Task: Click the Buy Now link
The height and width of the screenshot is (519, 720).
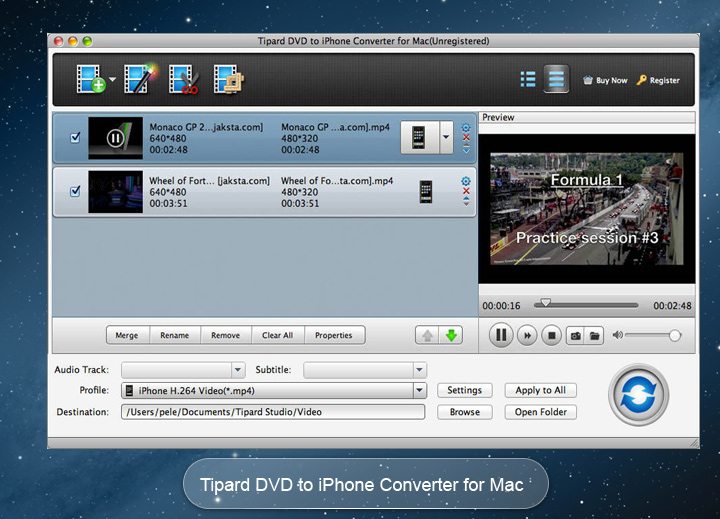Action: click(x=605, y=80)
